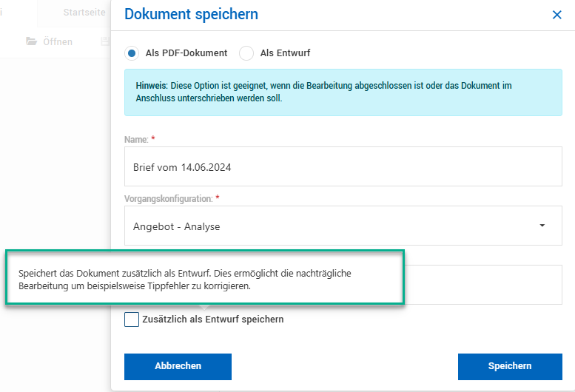Click the Dokument speichern dialog title

(191, 14)
